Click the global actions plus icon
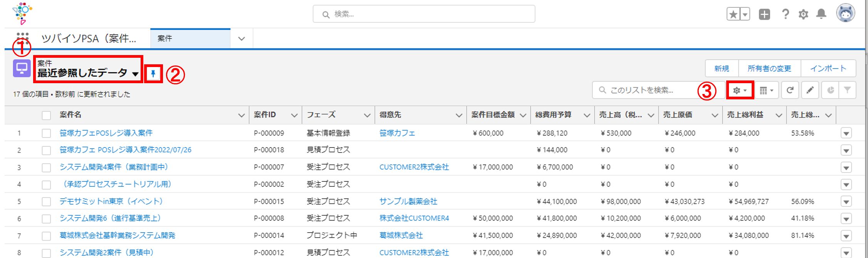868x258 pixels. [x=764, y=14]
